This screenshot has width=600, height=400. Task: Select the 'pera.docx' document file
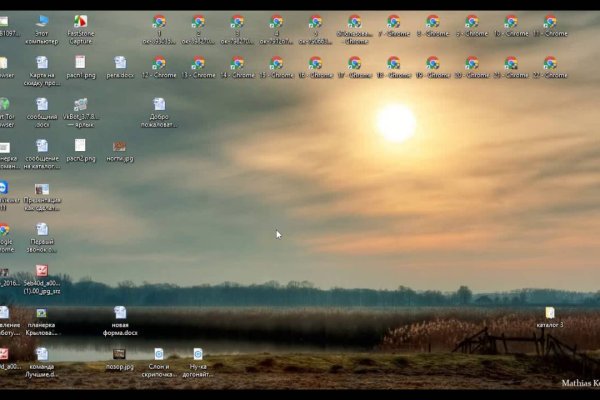point(120,63)
